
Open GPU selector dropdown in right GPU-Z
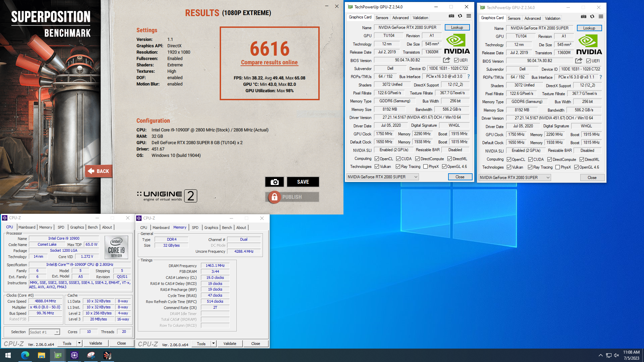point(515,178)
